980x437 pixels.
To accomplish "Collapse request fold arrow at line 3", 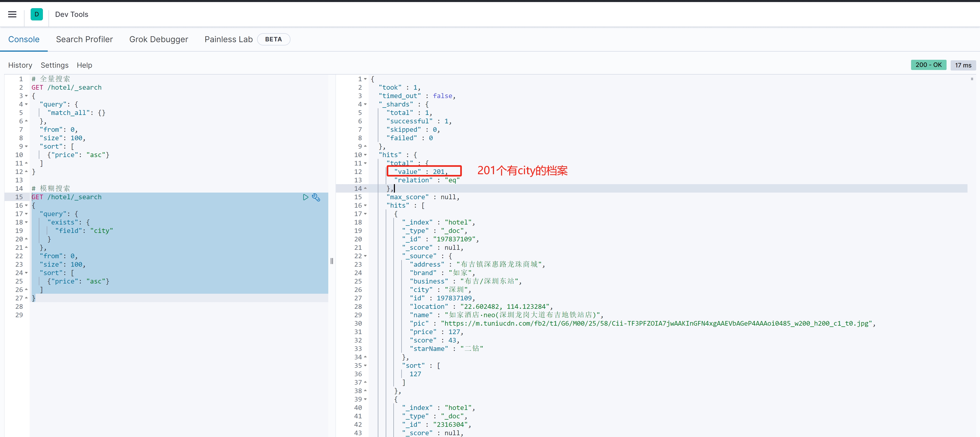I will click(x=26, y=96).
